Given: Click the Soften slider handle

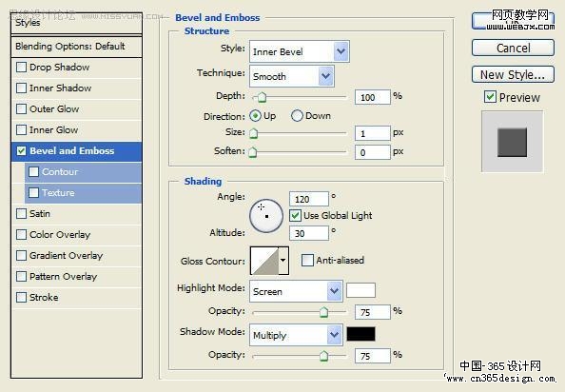Looking at the screenshot, I should (x=253, y=152).
